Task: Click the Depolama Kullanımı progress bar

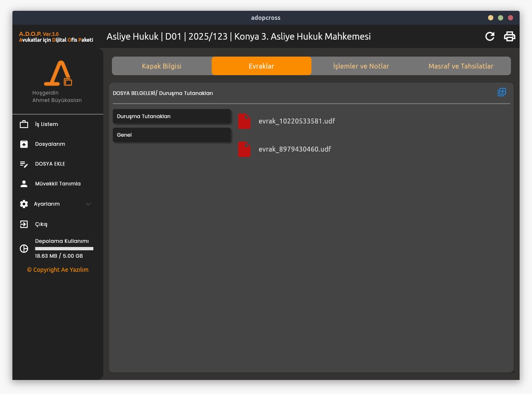Action: click(64, 249)
